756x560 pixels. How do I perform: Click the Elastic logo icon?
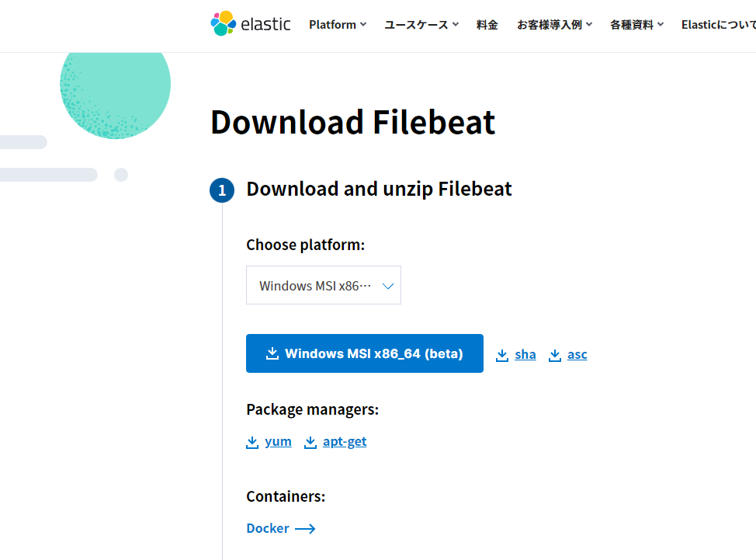tap(223, 23)
